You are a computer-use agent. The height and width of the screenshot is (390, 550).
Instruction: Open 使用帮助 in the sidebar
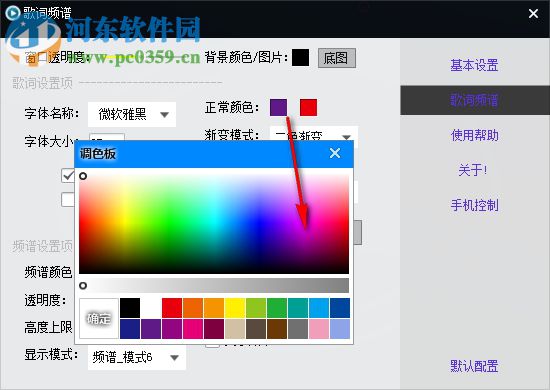(x=474, y=135)
